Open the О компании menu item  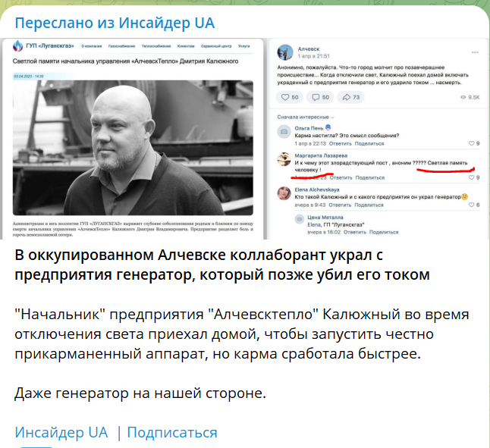(92, 46)
